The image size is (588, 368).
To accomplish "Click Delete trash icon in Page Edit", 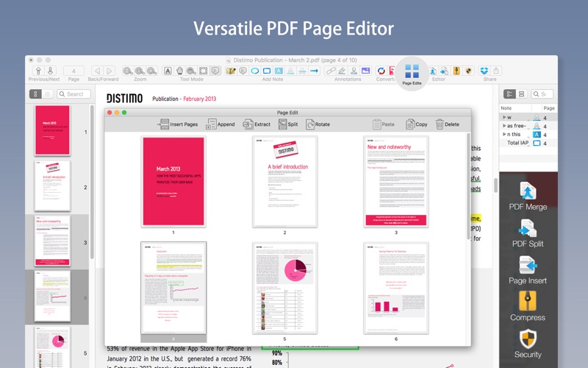I will pyautogui.click(x=447, y=124).
